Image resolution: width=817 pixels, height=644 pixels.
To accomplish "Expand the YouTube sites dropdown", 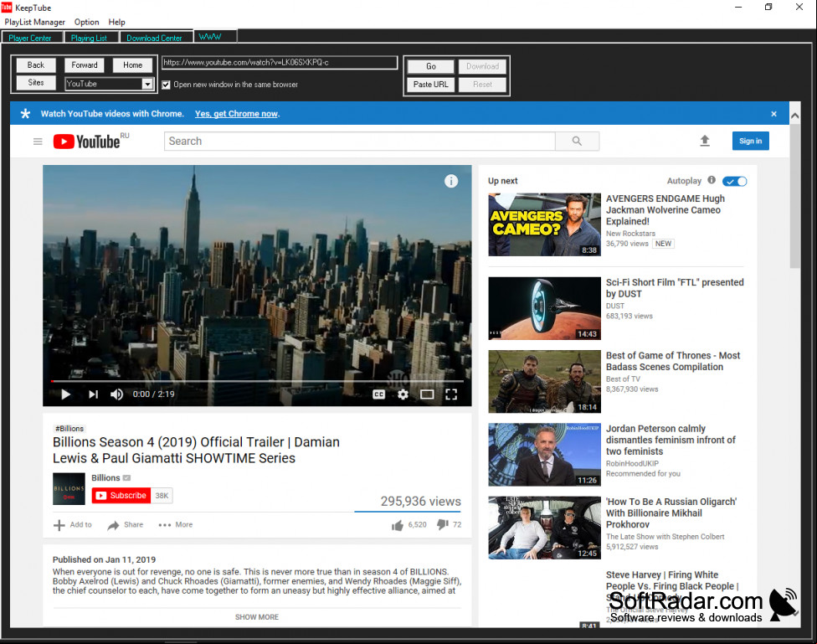I will point(147,84).
